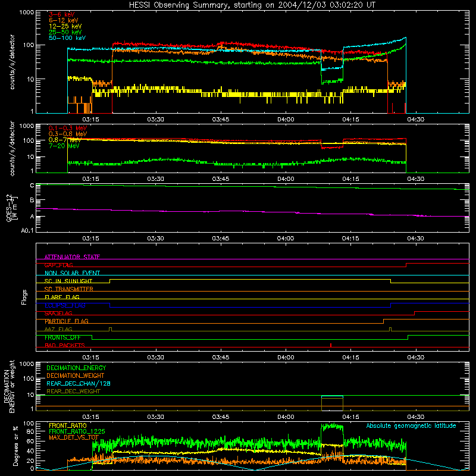
Task: Click the SC_IN_SUNLIGHT flag label
Action: [x=68, y=281]
